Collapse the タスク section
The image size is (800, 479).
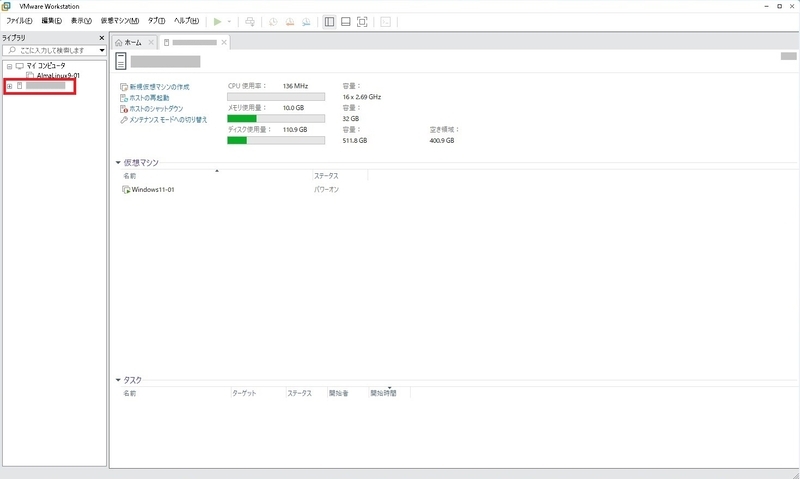[118, 380]
